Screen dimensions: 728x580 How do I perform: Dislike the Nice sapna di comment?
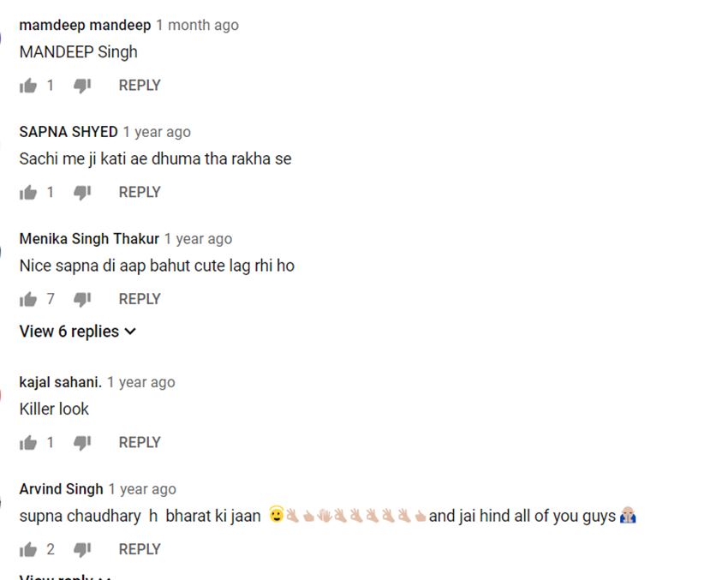coord(82,299)
